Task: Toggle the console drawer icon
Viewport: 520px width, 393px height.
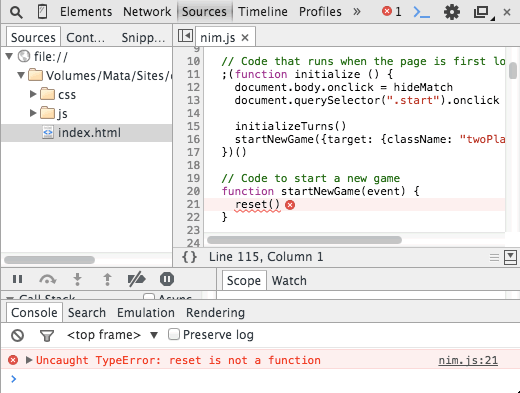Action: point(421,12)
